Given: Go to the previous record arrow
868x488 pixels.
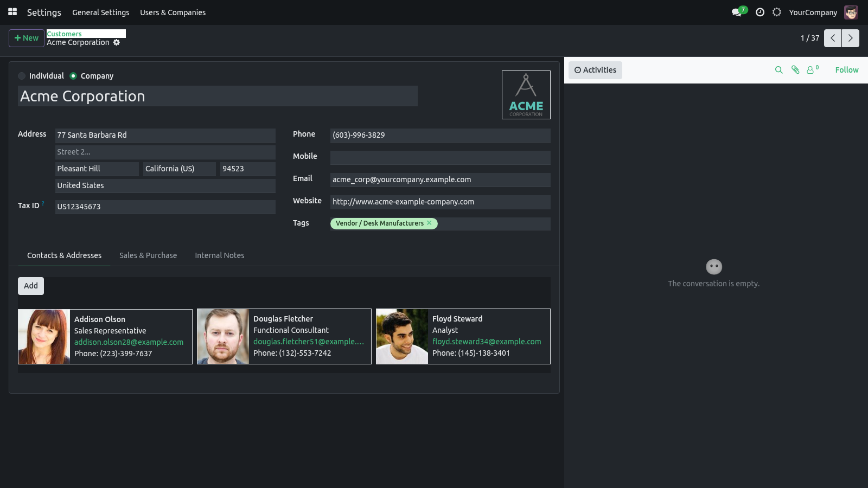Looking at the screenshot, I should click(x=833, y=38).
